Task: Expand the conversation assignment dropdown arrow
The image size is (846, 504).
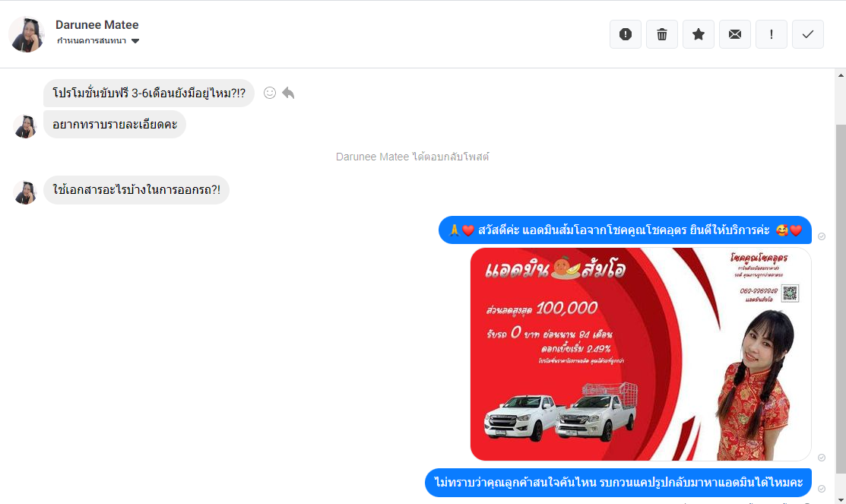Action: coord(135,41)
